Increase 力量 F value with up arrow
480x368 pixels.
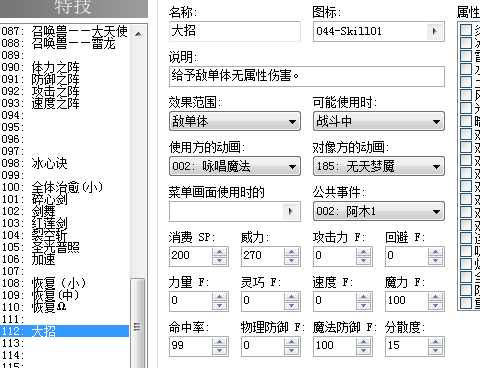click(220, 296)
